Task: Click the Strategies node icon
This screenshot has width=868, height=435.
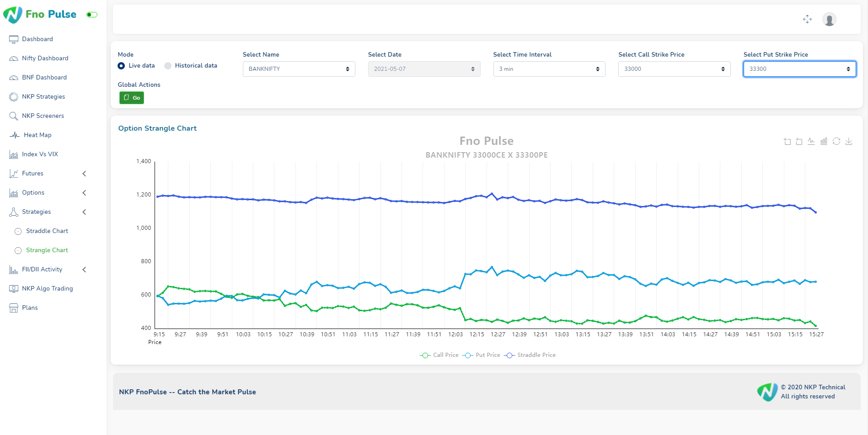Action: click(x=14, y=212)
